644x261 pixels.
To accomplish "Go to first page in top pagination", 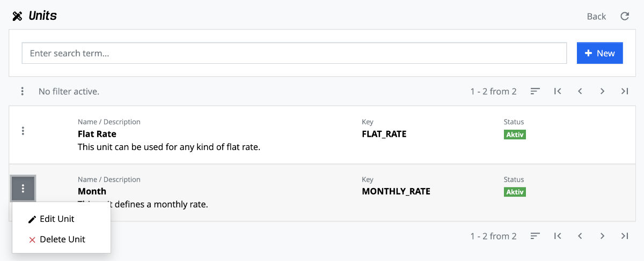I will point(558,92).
